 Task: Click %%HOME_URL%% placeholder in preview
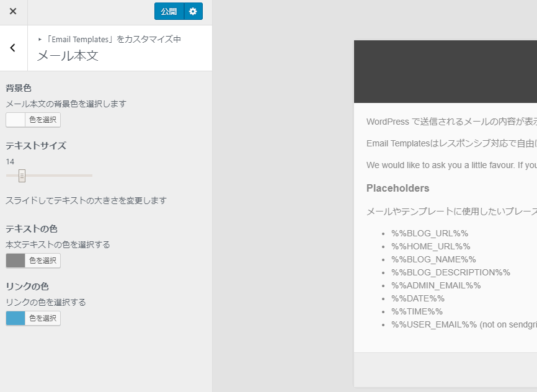pos(431,246)
